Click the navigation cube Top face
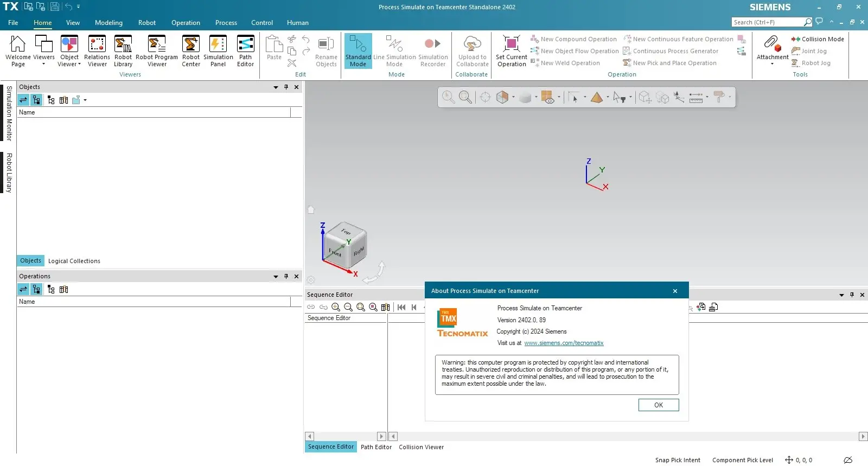This screenshot has height=466, width=868. (x=346, y=231)
